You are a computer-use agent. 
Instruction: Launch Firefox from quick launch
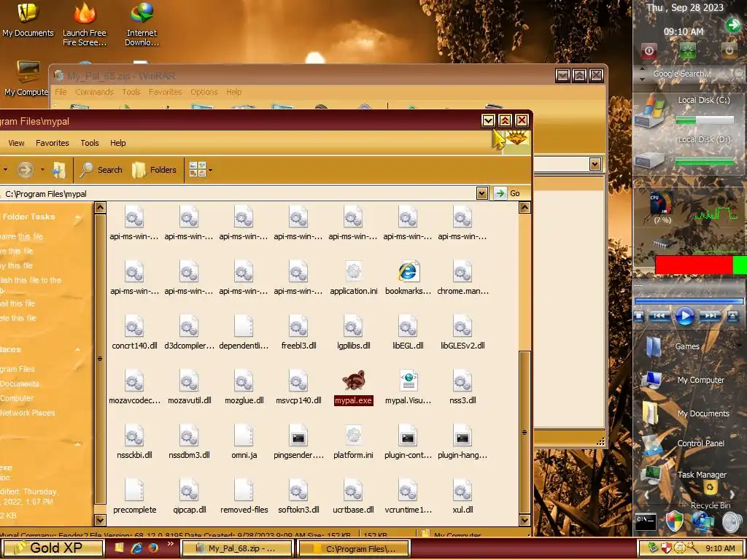click(153, 548)
